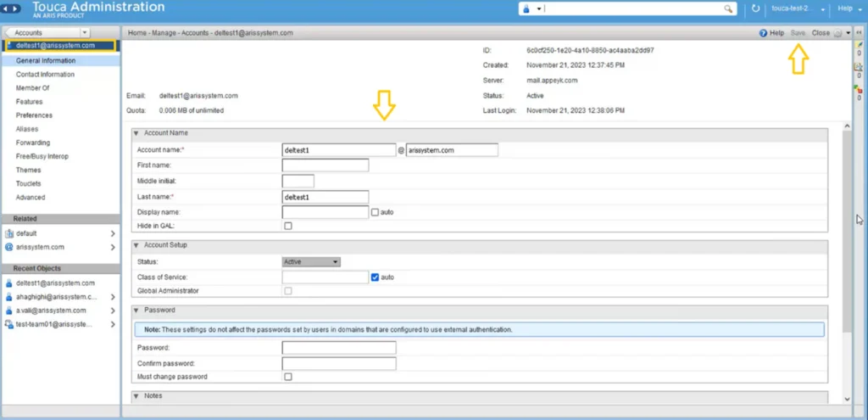Open the default class of service icon
The image size is (868, 420).
click(8, 234)
